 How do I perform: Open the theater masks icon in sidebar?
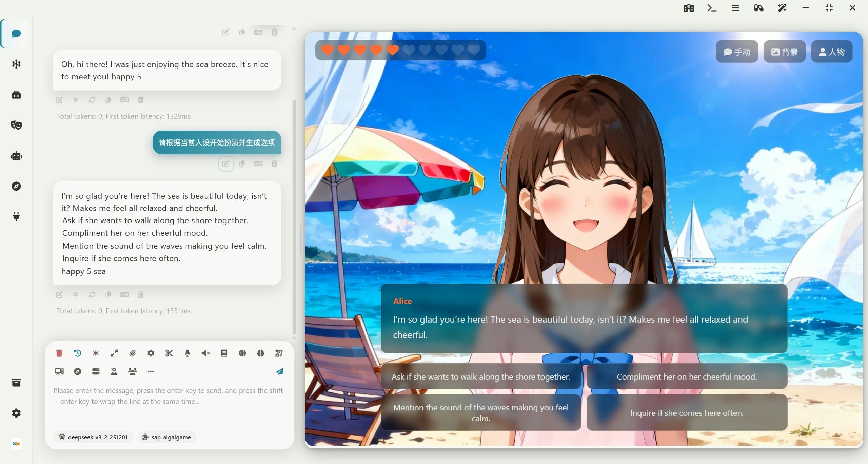pos(16,125)
